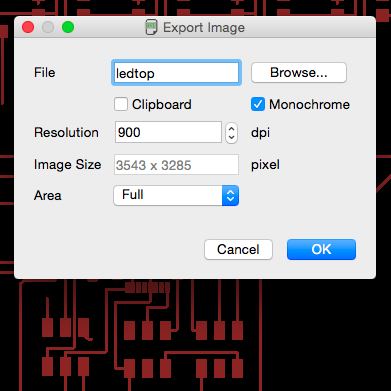Click the Export Image title text
This screenshot has width=391, height=391.
(x=204, y=28)
